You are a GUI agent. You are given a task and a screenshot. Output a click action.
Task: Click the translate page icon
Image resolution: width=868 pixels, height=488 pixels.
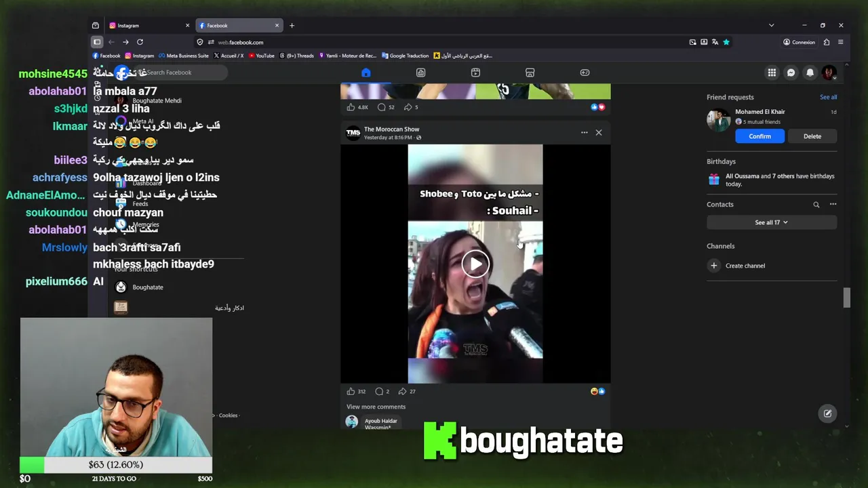[x=715, y=42]
